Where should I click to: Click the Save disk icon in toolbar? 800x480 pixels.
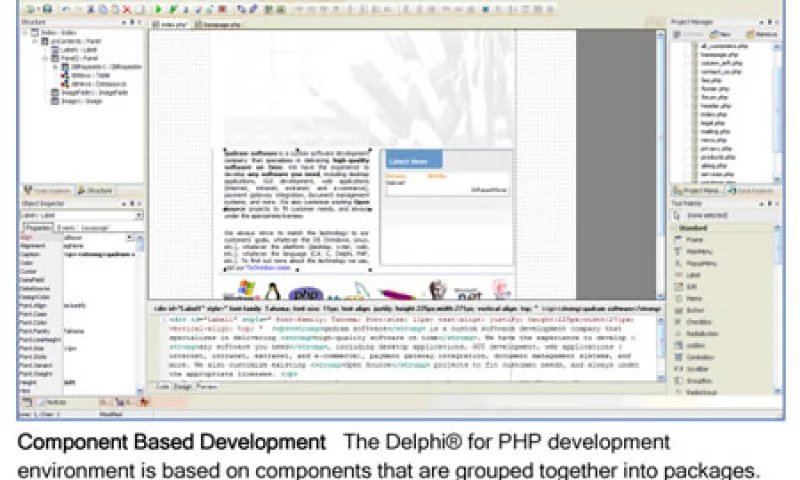pyautogui.click(x=47, y=9)
